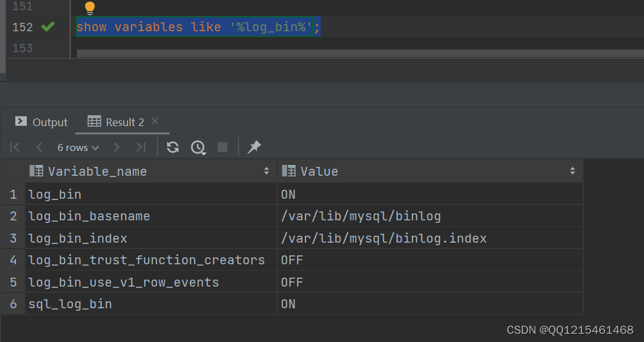The height and width of the screenshot is (342, 644).
Task: Open the auto-refresh clock options
Action: 198,148
